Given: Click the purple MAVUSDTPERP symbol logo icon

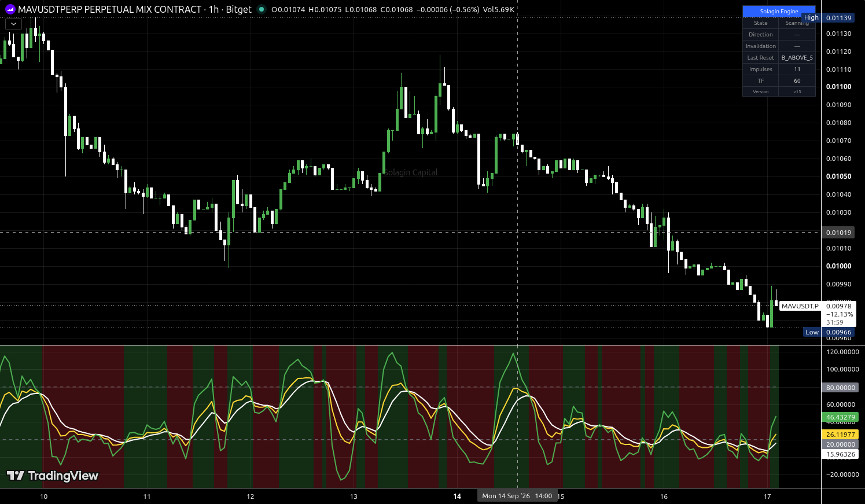Looking at the screenshot, I should (x=10, y=9).
